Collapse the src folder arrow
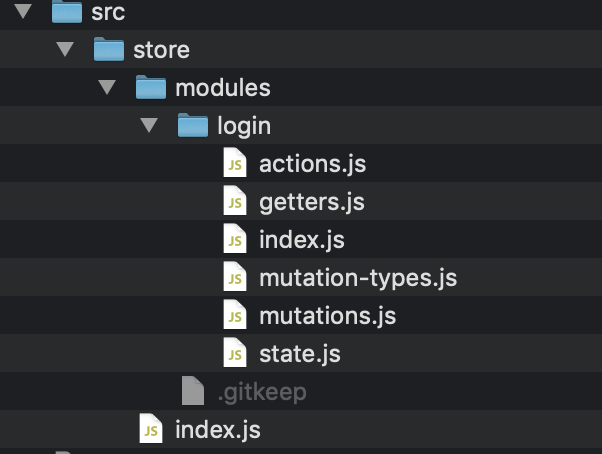Image resolution: width=602 pixels, height=454 pixels. 24,13
